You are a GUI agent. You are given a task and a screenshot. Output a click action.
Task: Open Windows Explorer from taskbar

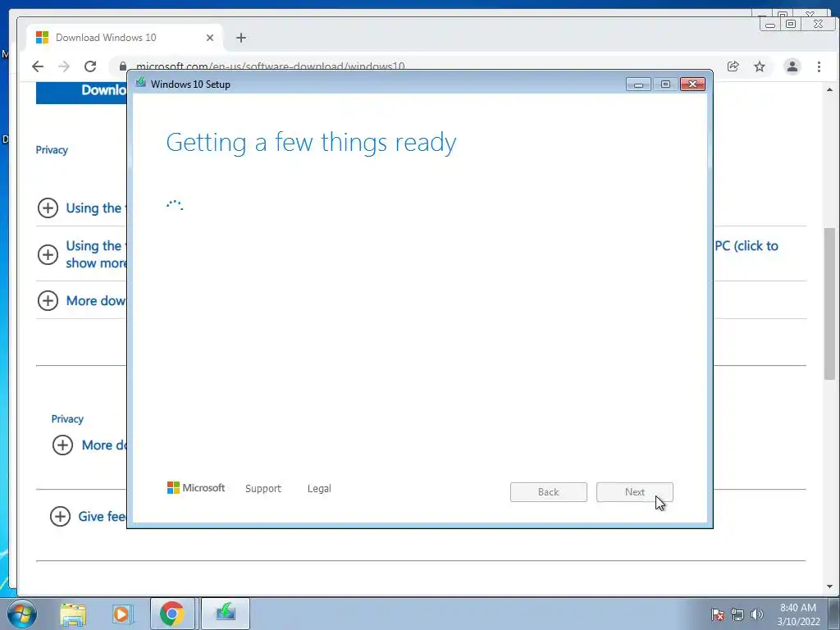(x=73, y=614)
